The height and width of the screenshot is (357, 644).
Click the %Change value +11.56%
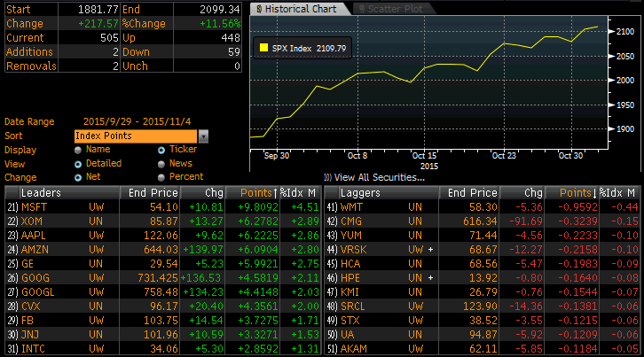(220, 24)
